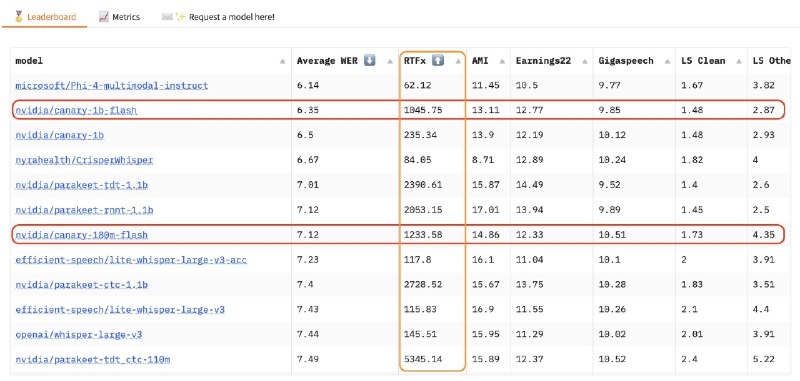
Task: Select RTFx value 5345.14
Action: click(423, 360)
